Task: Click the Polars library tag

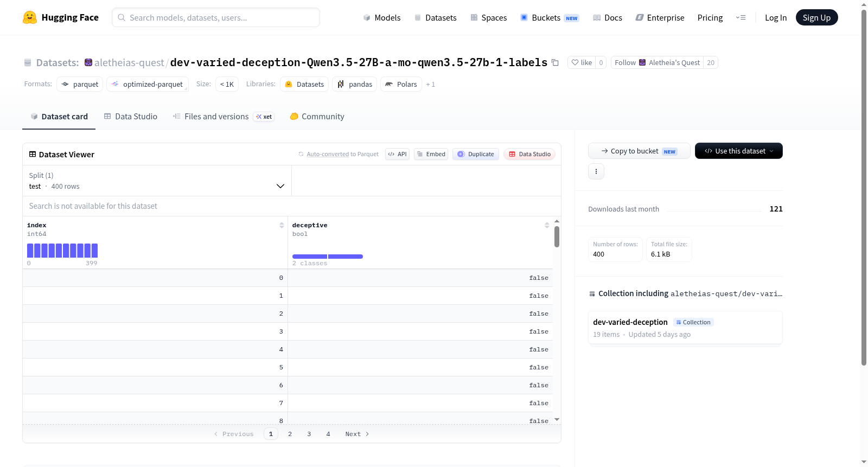Action: (401, 84)
